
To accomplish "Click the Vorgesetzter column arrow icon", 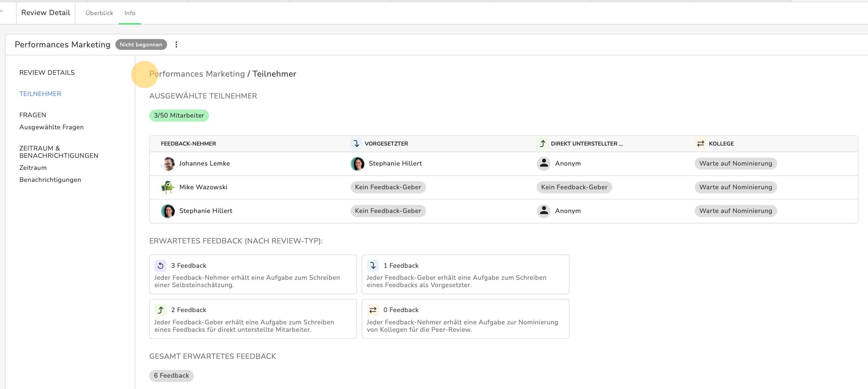I will click(x=356, y=143).
